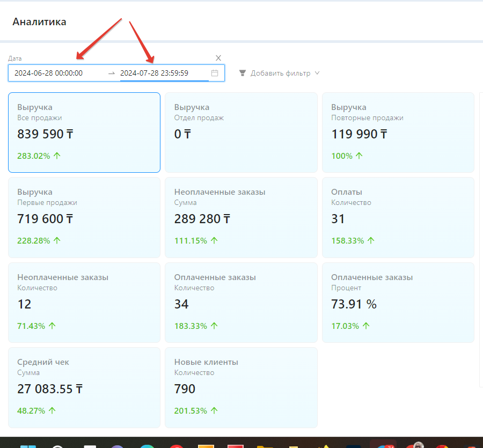Screen dimensions: 483x448
Task: Open the calendar picker icon in date field
Action: [215, 73]
